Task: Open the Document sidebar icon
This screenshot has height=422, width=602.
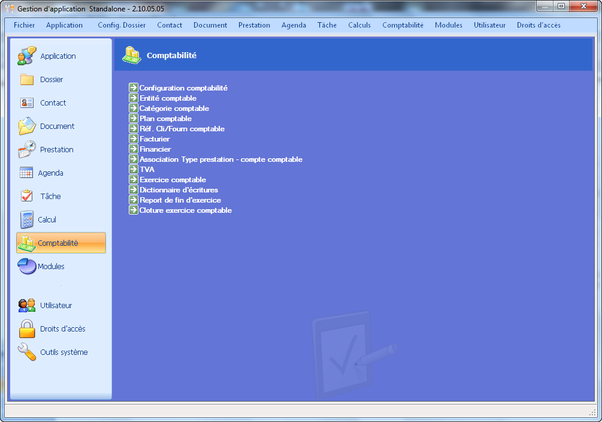Action: point(27,126)
